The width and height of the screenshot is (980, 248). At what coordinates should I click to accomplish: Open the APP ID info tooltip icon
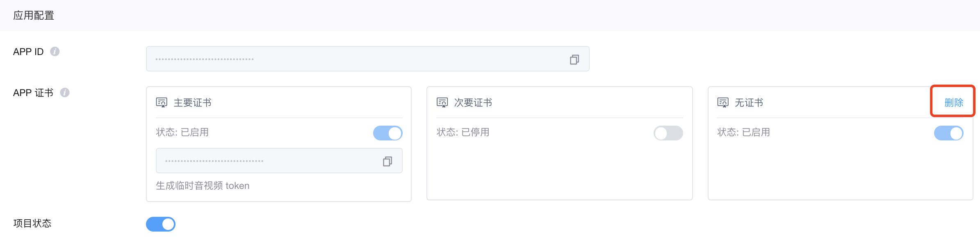click(55, 51)
